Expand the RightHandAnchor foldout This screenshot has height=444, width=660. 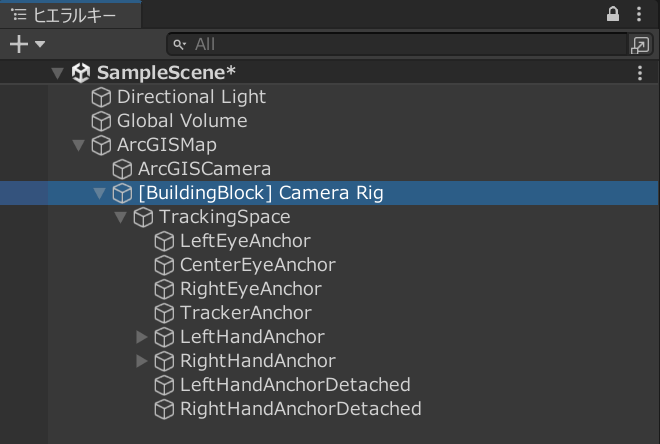pos(141,361)
